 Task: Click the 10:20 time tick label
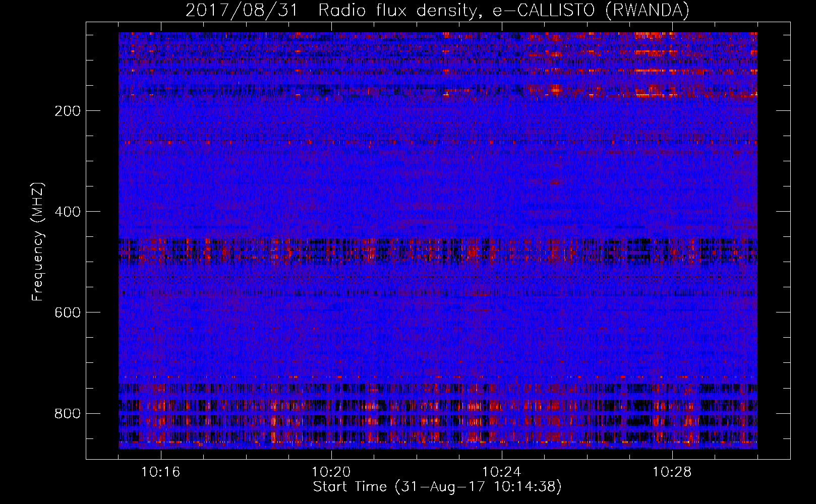pos(331,472)
